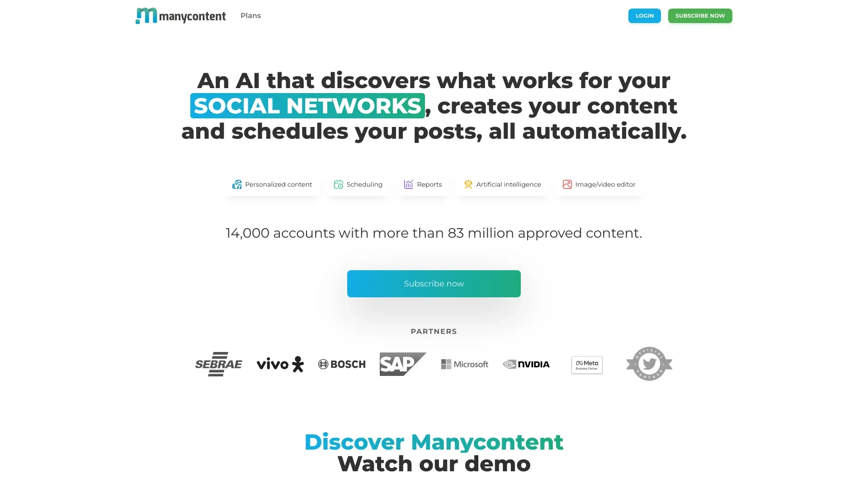This screenshot has height=488, width=868.
Task: Toggle the Reports section view
Action: click(423, 184)
